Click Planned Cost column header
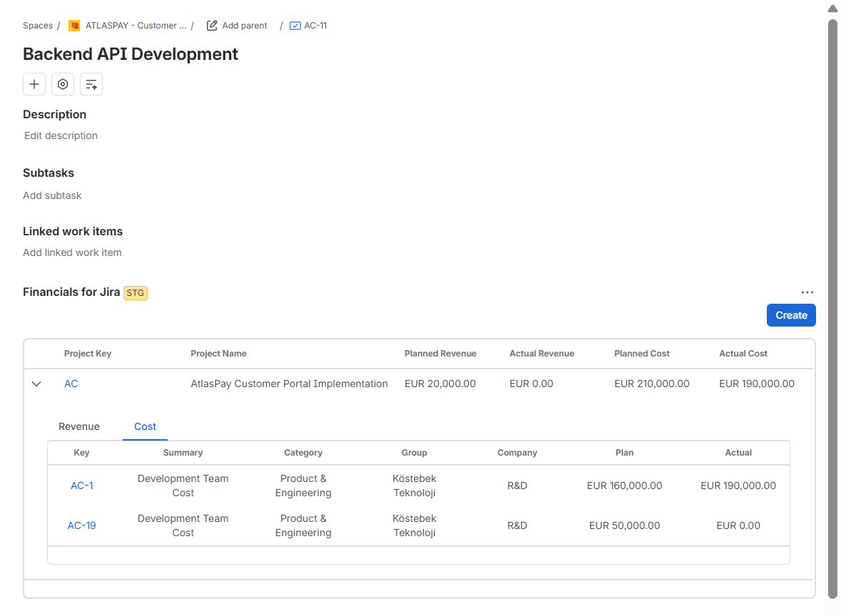The image size is (841, 616). [x=641, y=354]
